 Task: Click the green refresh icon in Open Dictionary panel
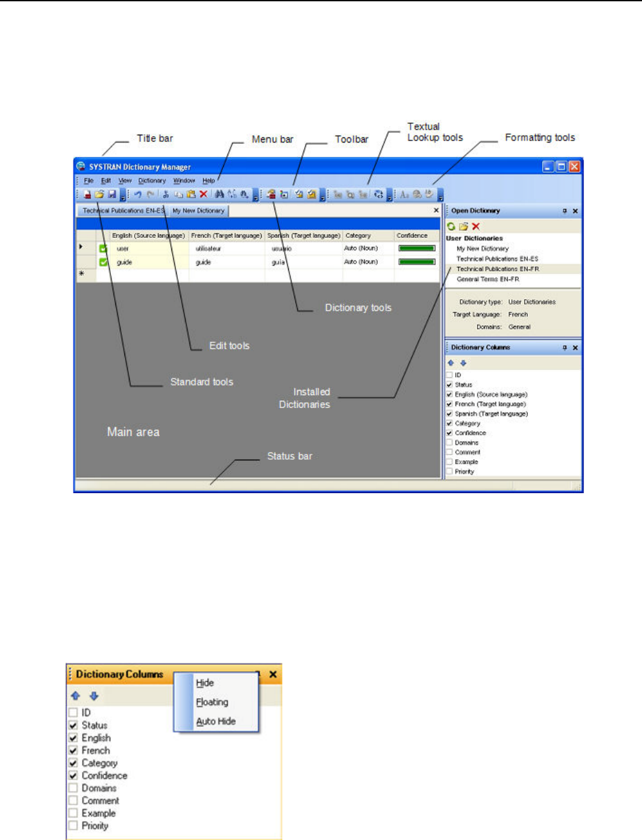(x=451, y=226)
